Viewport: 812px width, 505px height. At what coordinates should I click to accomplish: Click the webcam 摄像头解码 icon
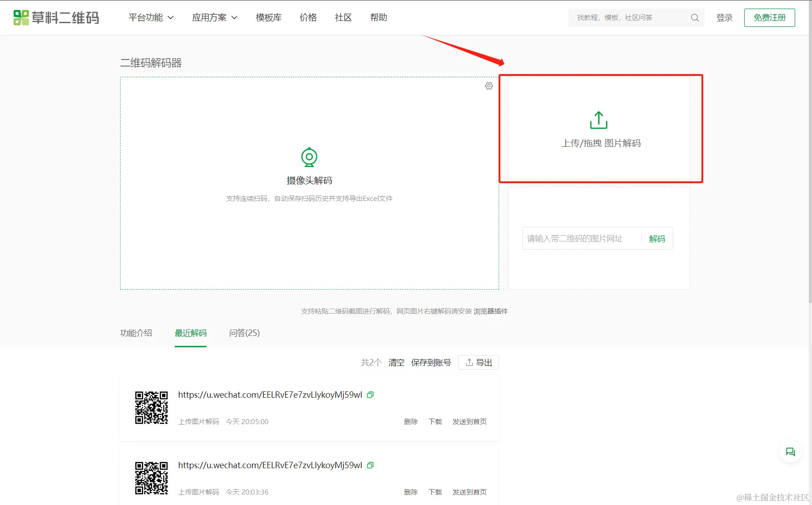coord(309,157)
